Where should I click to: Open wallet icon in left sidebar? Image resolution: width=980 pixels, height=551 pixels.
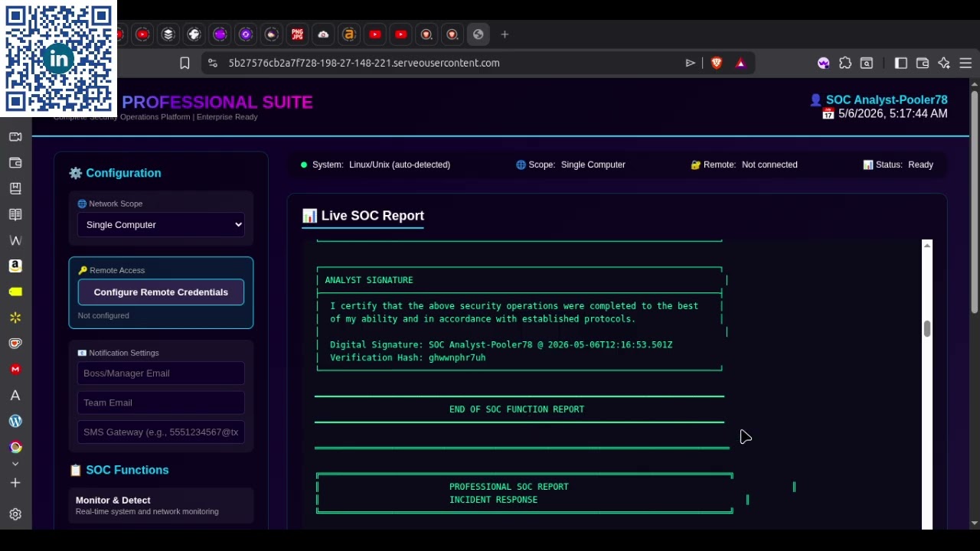tap(15, 163)
